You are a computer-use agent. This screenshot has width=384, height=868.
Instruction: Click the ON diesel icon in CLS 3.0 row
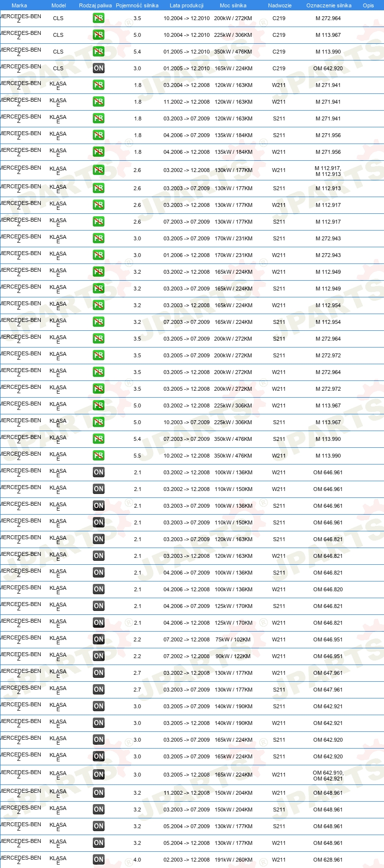click(x=99, y=68)
